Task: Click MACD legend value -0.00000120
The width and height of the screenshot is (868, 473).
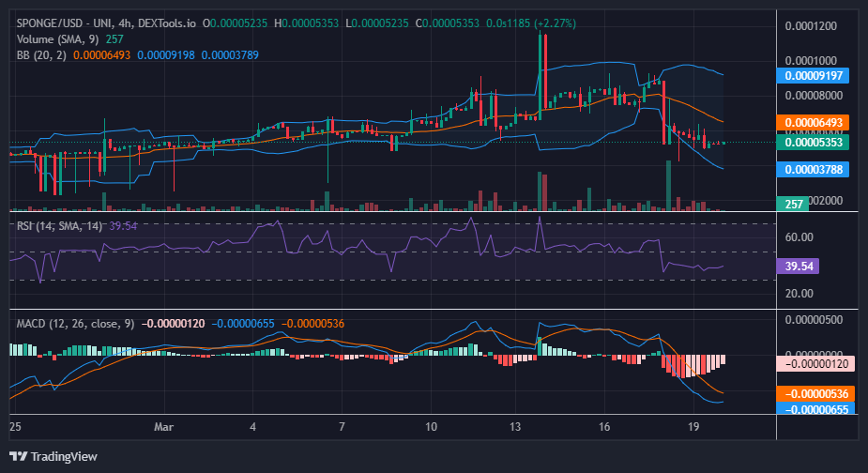Action: (x=174, y=324)
